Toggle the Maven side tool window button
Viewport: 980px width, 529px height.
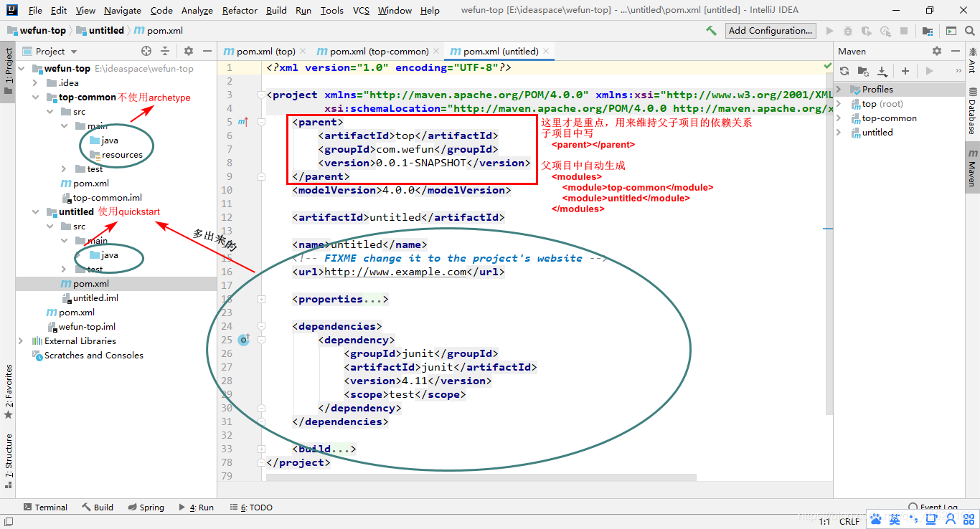click(x=972, y=168)
